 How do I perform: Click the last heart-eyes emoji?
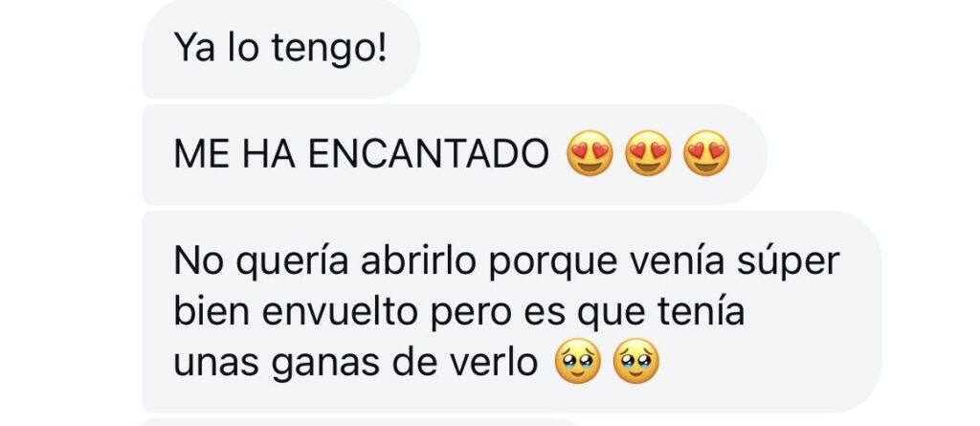tap(706, 154)
